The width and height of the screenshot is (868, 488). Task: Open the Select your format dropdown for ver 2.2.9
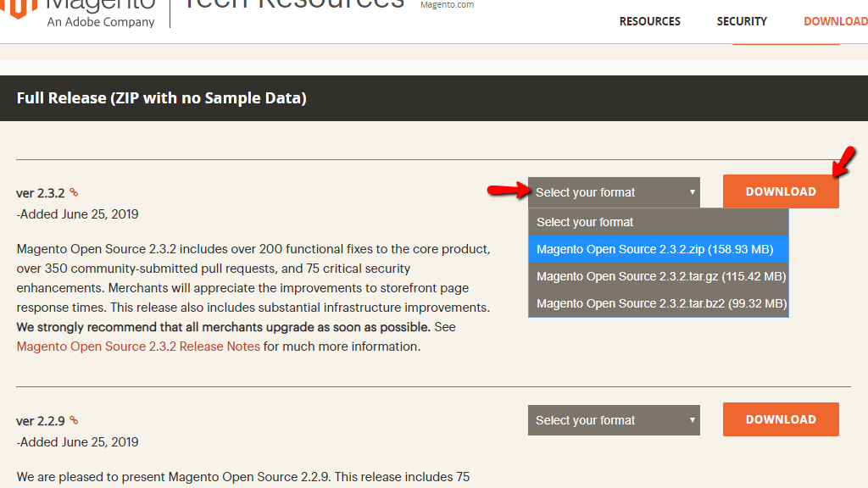(614, 419)
